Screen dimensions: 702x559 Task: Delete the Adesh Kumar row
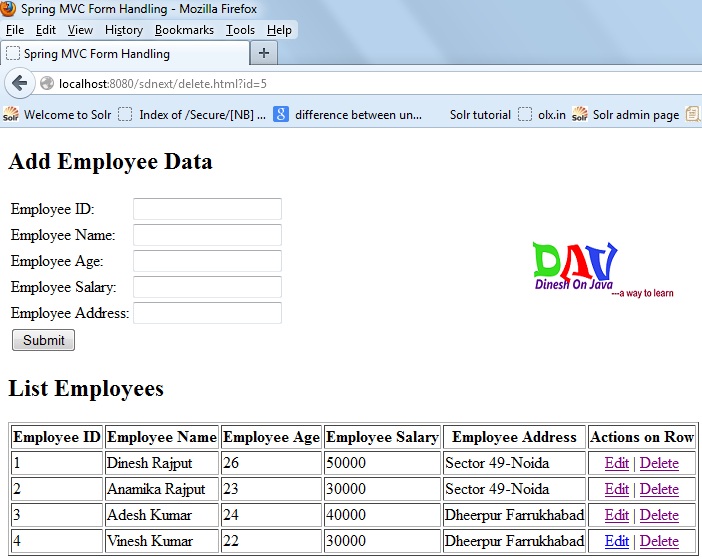[x=659, y=515]
